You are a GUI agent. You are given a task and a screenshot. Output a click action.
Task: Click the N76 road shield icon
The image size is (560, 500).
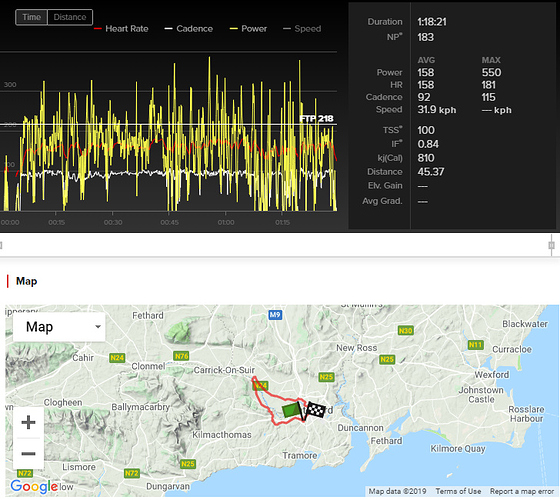click(x=181, y=356)
